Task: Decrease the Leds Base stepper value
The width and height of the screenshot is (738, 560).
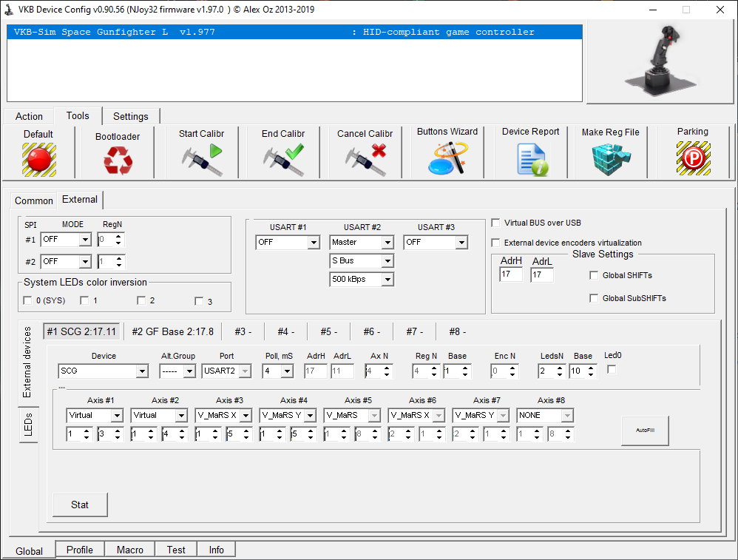Action: (591, 374)
